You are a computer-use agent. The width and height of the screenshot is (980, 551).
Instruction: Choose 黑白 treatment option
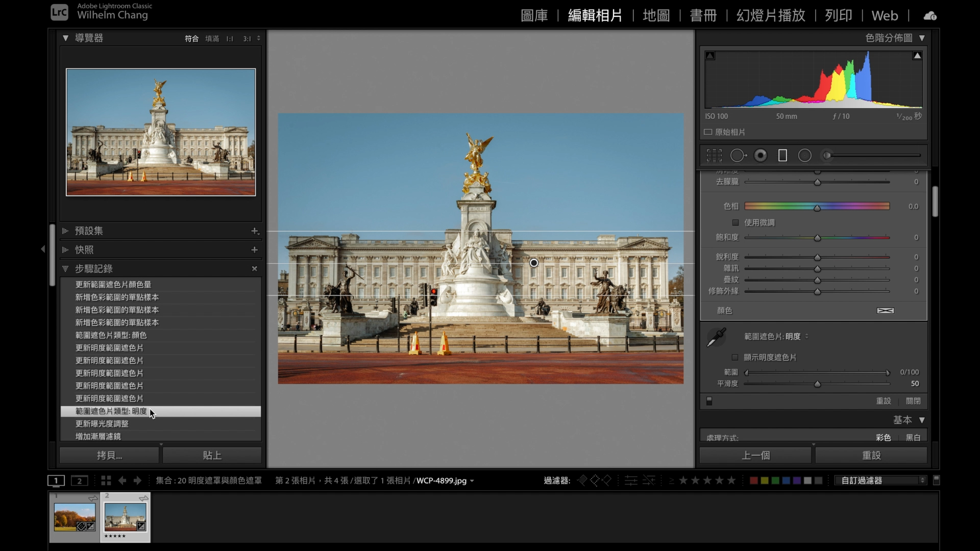913,438
